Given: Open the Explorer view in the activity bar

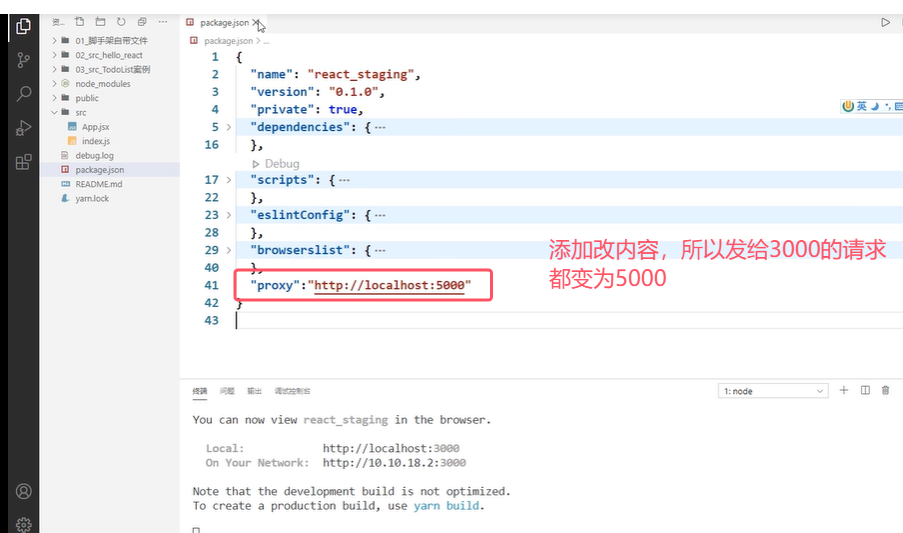Looking at the screenshot, I should pyautogui.click(x=24, y=26).
